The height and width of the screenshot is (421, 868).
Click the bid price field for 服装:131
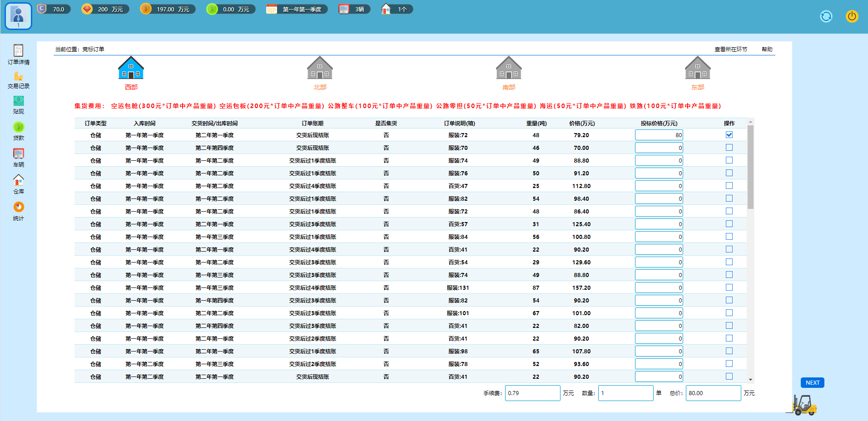(x=659, y=287)
